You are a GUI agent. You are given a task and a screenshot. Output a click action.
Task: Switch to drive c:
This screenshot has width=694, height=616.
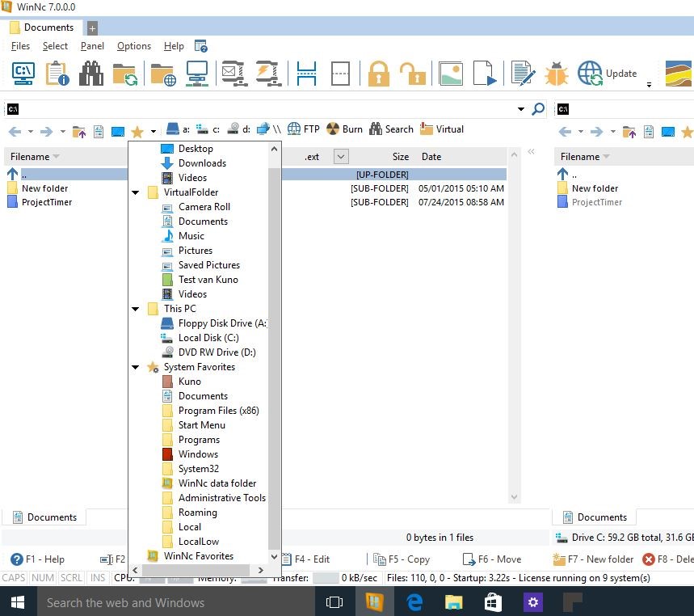(x=208, y=129)
